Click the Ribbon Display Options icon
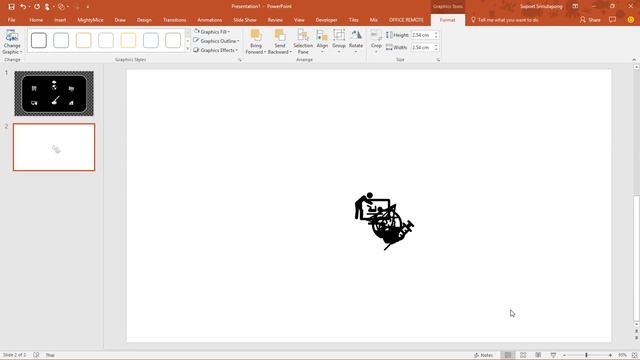Image resolution: width=640 pixels, height=360 pixels. click(575, 7)
